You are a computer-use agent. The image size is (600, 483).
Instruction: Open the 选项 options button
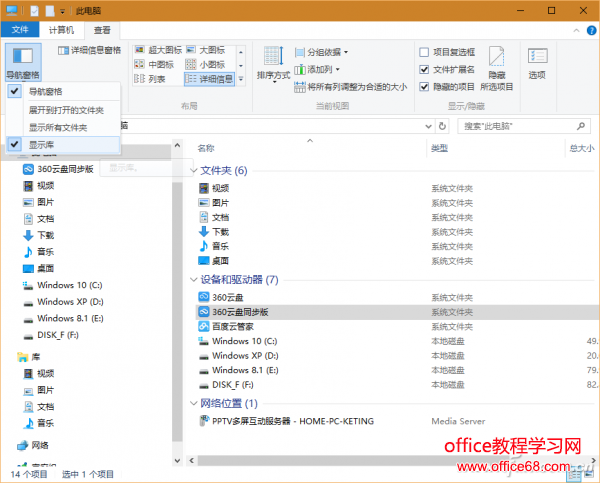(537, 64)
